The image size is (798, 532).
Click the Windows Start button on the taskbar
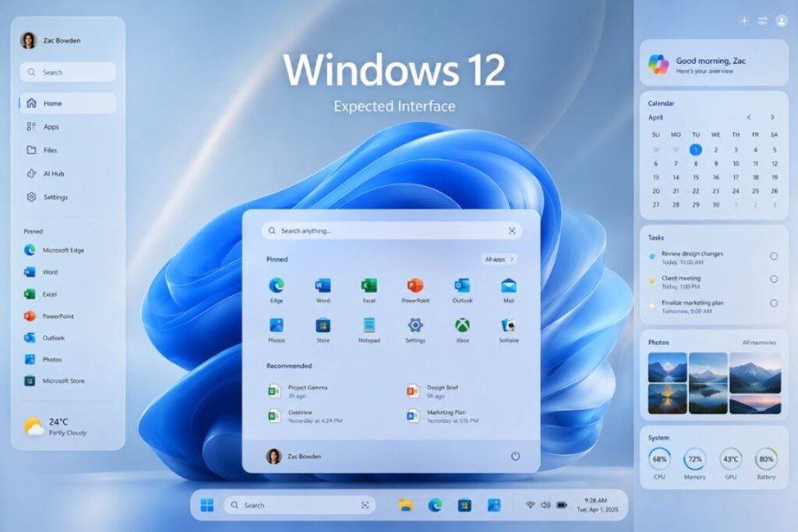click(207, 505)
